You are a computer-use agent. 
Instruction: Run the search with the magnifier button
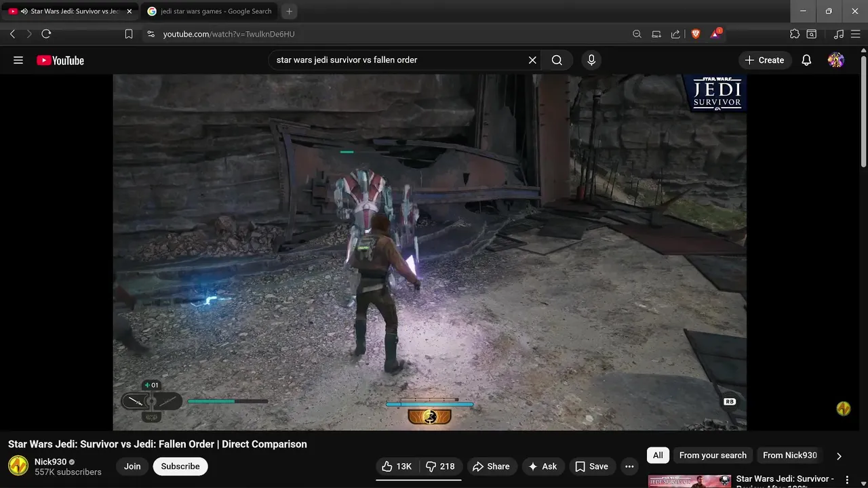[x=557, y=60]
